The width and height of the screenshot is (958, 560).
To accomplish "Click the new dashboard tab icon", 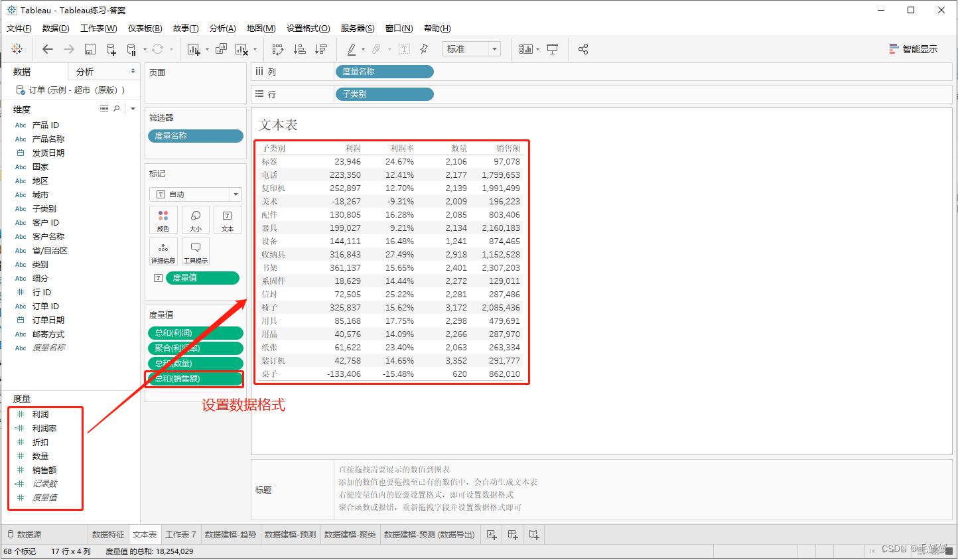I will click(513, 535).
